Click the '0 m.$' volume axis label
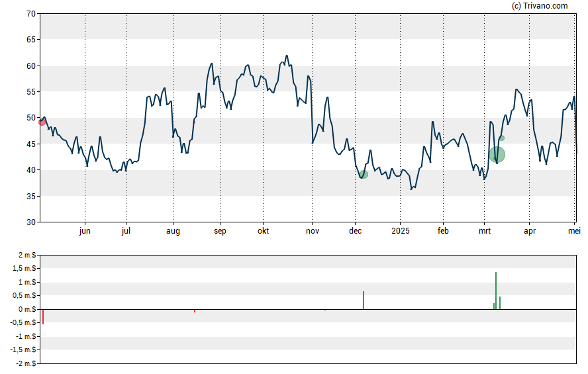This screenshot has width=588, height=374. (x=27, y=309)
